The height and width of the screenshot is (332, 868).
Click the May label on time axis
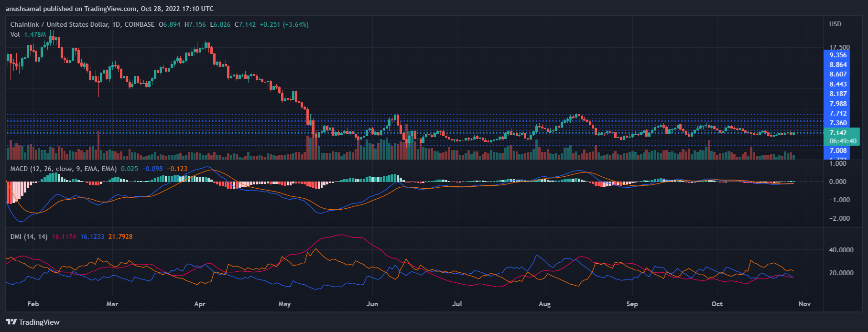[284, 304]
